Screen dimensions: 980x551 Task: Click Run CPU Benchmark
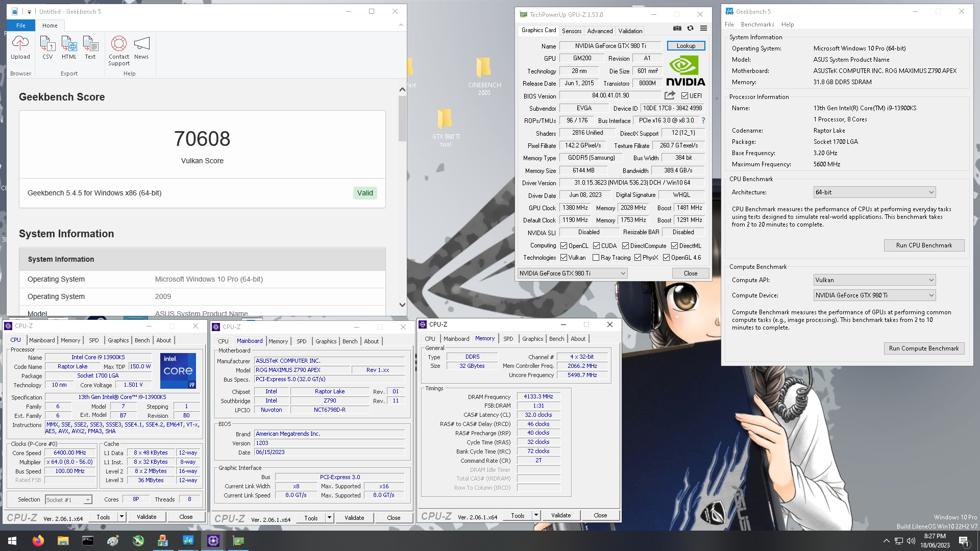click(924, 245)
